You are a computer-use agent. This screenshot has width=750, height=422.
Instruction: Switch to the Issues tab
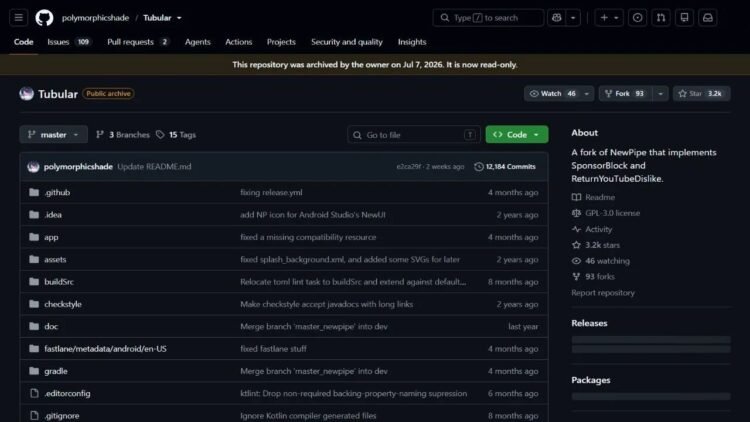pyautogui.click(x=68, y=42)
